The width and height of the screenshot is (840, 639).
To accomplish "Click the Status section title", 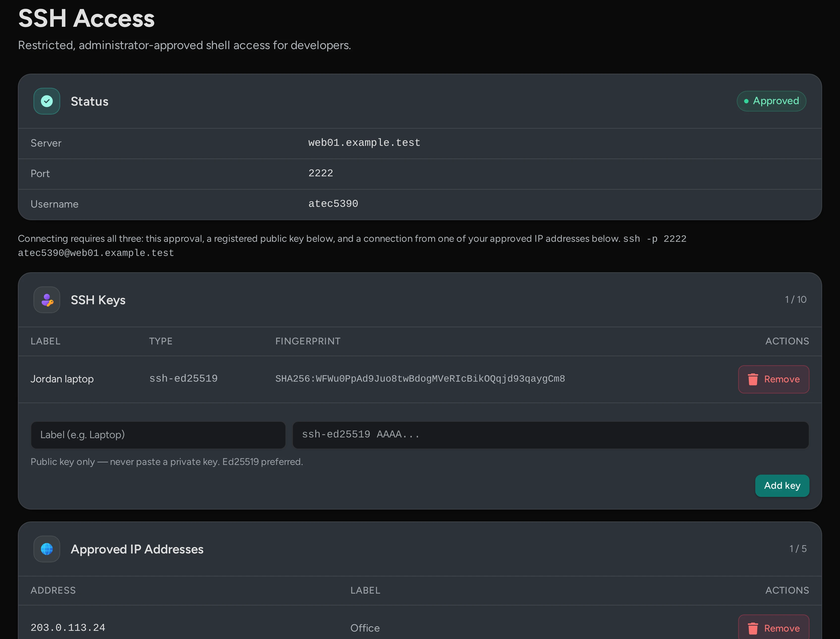I will coord(90,102).
